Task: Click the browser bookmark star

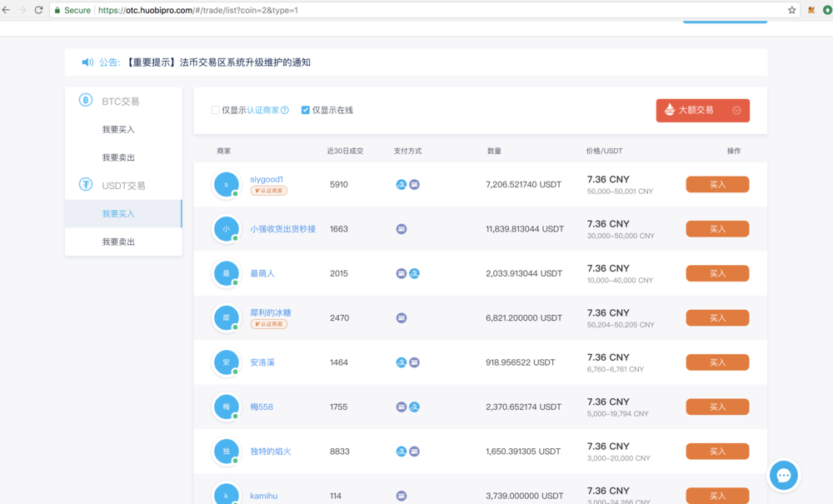Action: 792,11
